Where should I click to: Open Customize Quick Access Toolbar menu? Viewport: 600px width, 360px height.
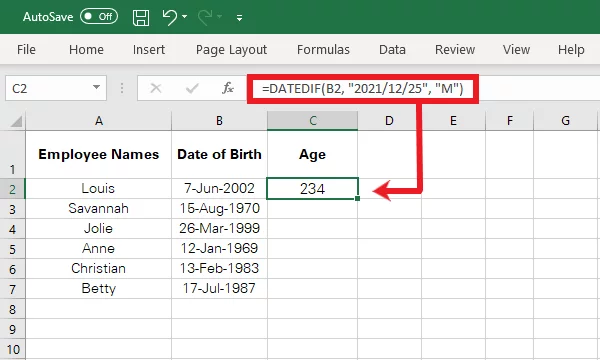240,18
